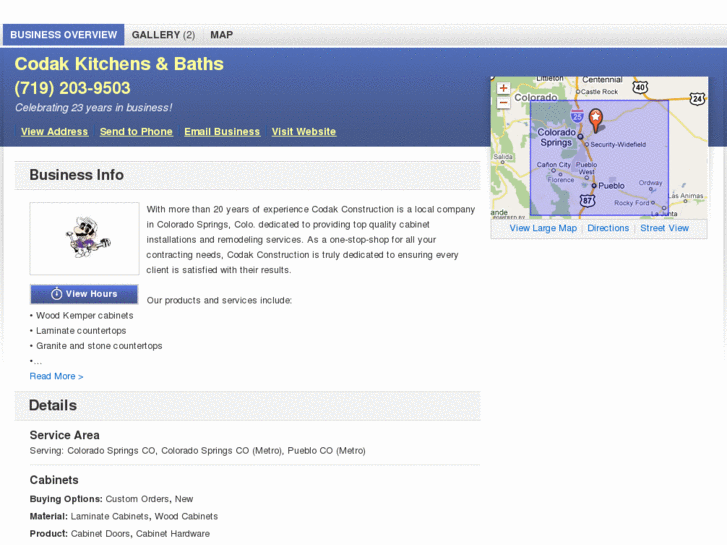The height and width of the screenshot is (545, 727).
Task: Click the Business Info section heading
Action: [x=77, y=175]
